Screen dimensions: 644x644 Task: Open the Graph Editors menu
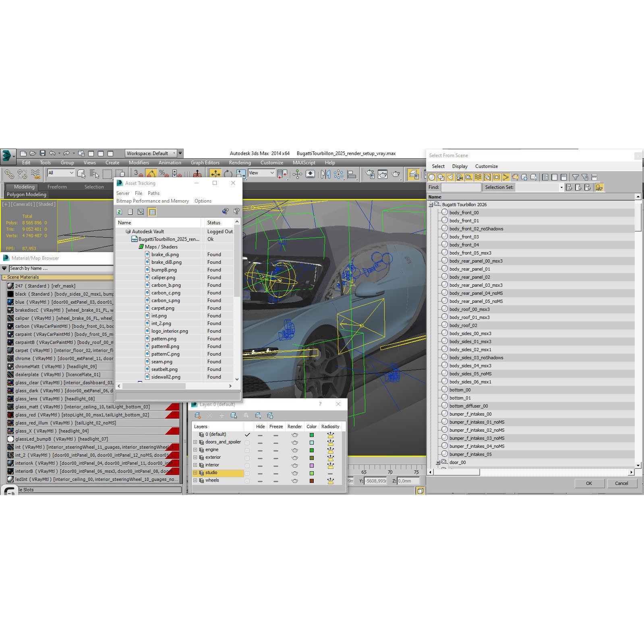click(205, 163)
